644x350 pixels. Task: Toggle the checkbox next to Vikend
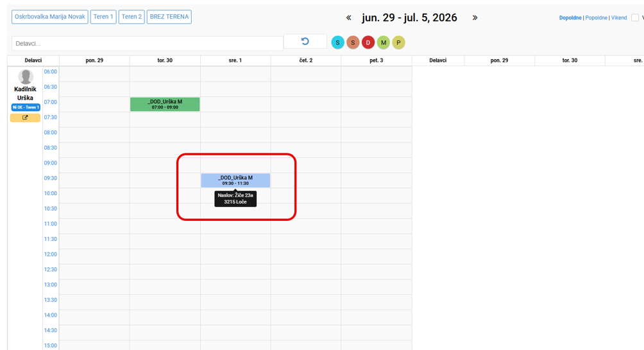[x=635, y=18]
